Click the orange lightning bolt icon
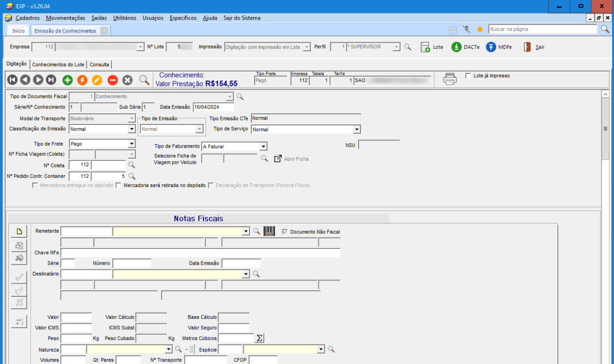The width and height of the screenshot is (614, 364). tap(82, 80)
